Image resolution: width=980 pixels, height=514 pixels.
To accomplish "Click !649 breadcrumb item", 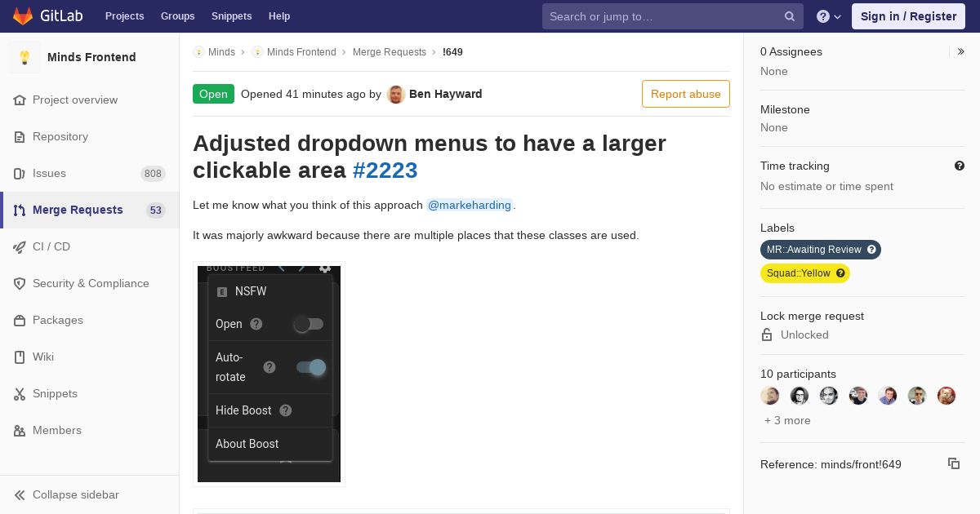I will click(x=452, y=52).
